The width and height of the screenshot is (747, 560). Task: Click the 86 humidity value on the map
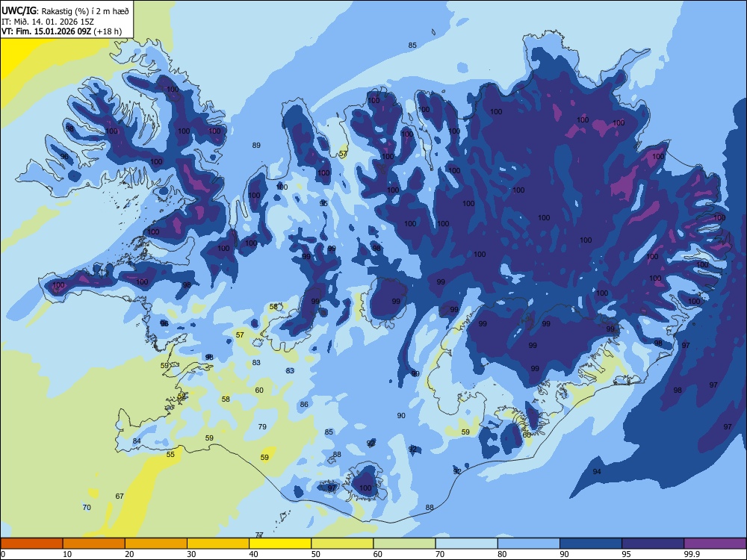[304, 404]
